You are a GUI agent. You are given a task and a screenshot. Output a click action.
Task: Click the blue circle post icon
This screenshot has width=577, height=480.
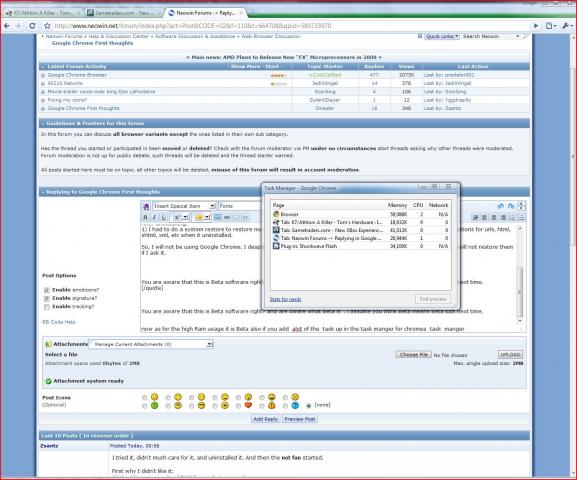coord(295,405)
